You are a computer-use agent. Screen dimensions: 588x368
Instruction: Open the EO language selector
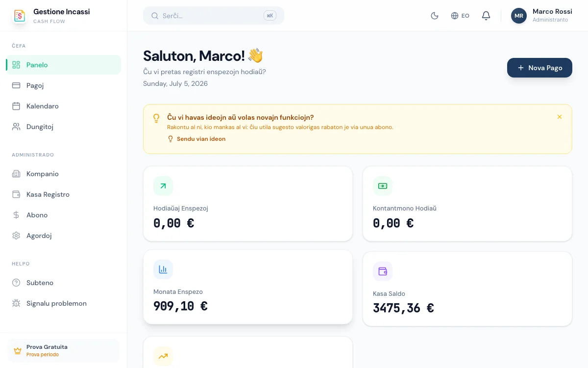[460, 16]
